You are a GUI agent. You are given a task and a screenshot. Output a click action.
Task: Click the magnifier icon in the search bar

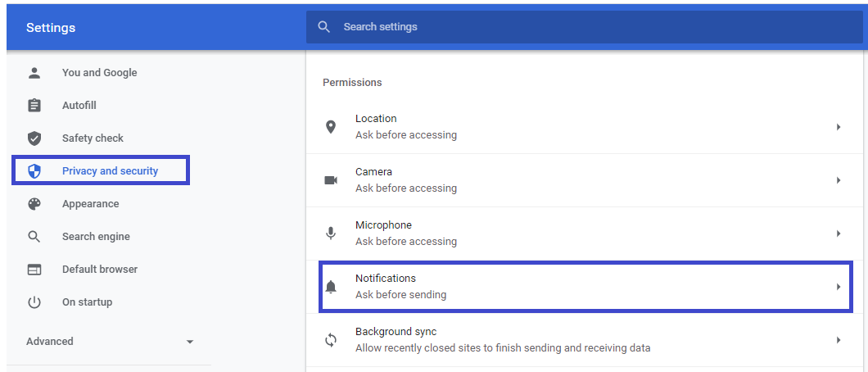324,27
